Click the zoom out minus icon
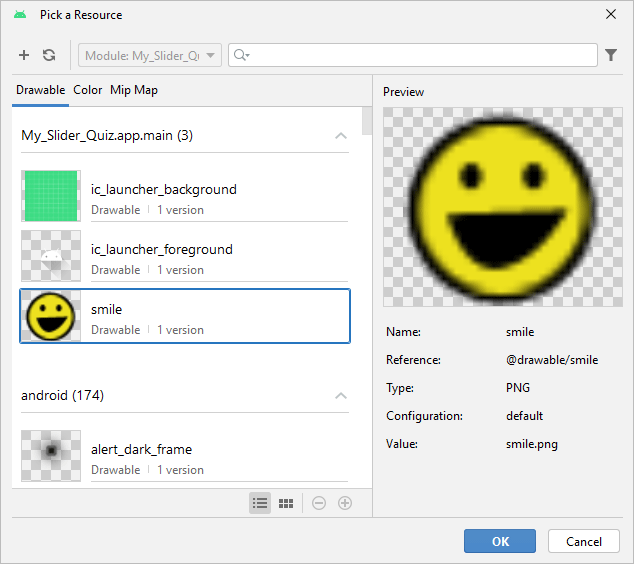The width and height of the screenshot is (634, 564). click(319, 503)
